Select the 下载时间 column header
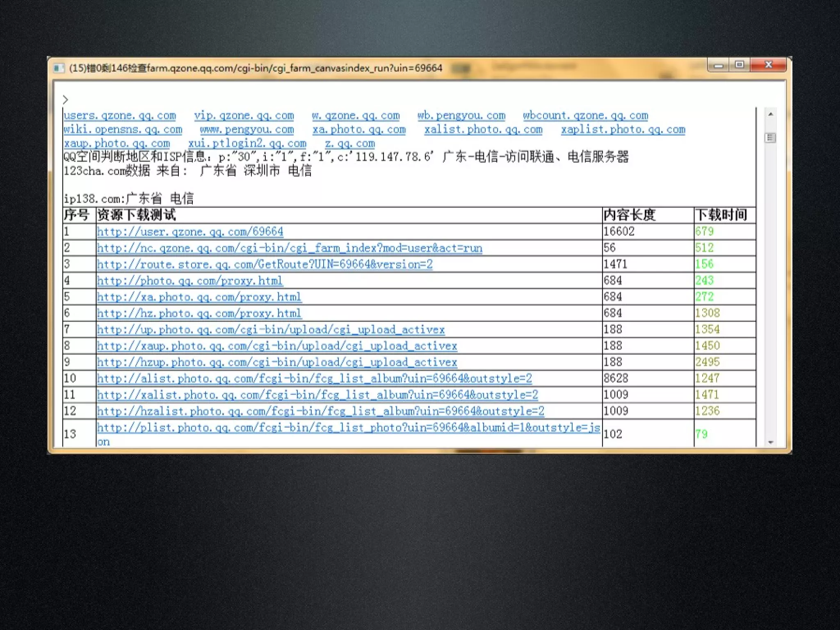Viewport: 840px width, 630px height. 721,215
